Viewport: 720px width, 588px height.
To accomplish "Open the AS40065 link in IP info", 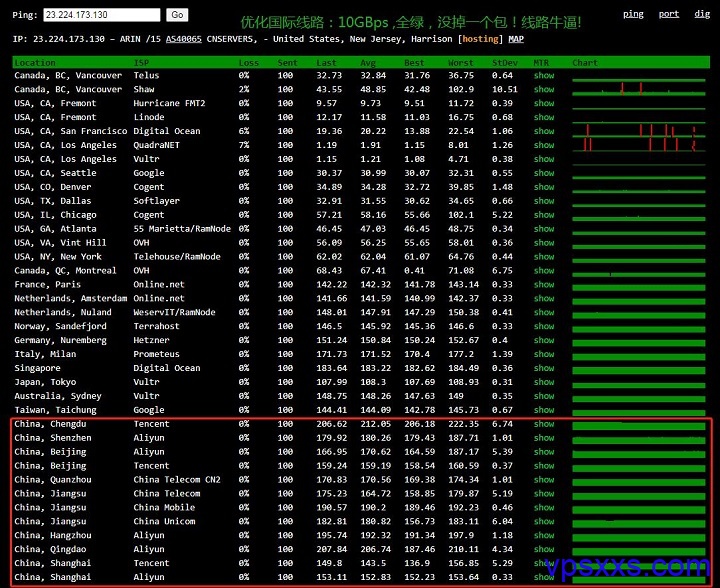I will point(184,39).
